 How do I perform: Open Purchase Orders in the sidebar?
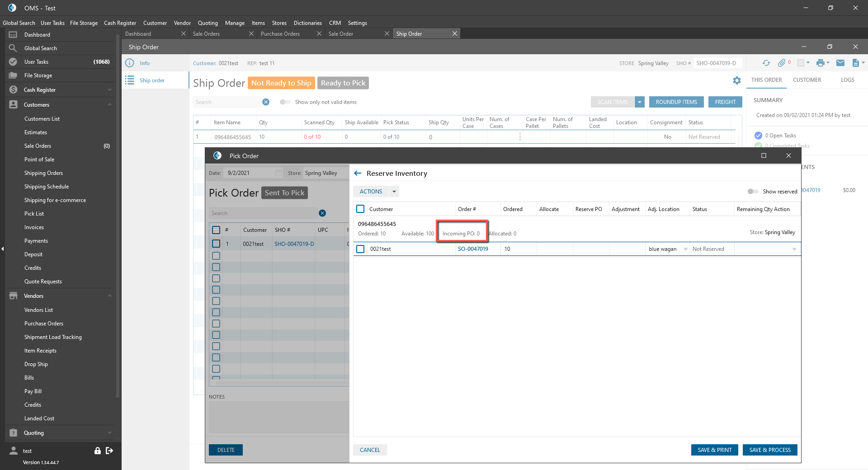pos(44,324)
